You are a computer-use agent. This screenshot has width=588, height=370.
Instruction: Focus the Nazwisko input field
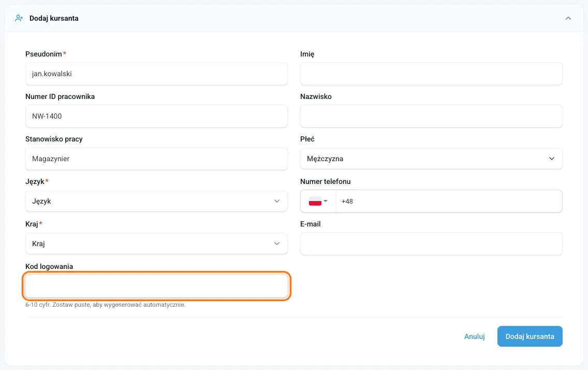431,116
